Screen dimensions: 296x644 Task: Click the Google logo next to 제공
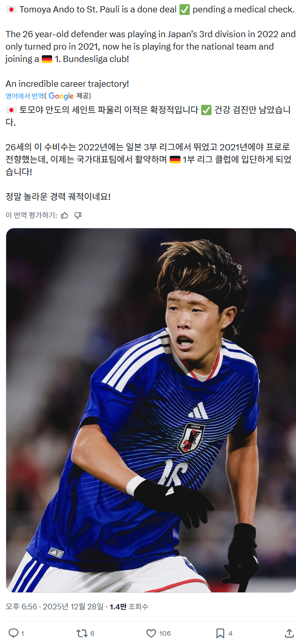61,96
